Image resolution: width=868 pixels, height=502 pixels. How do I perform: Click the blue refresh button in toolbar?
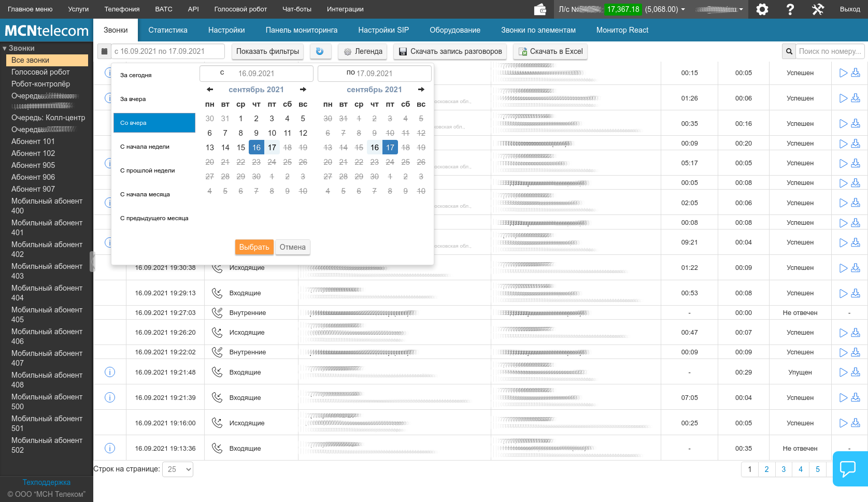click(x=320, y=51)
